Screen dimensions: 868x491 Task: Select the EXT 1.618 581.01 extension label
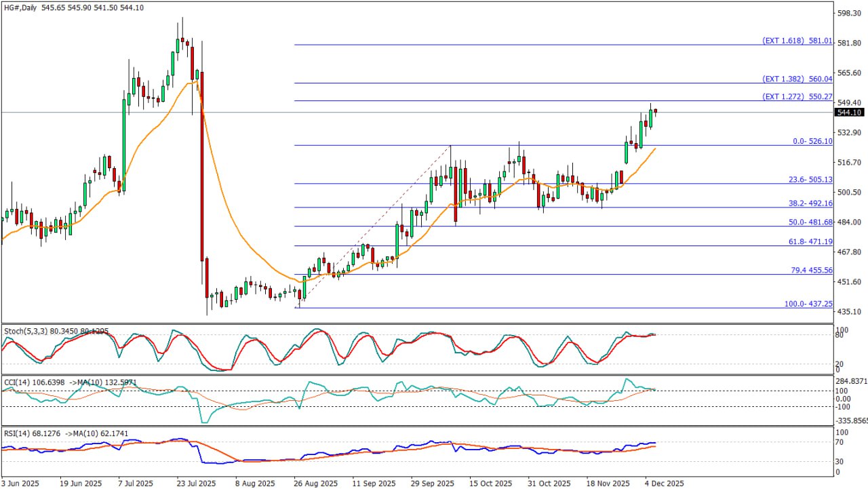coord(797,41)
